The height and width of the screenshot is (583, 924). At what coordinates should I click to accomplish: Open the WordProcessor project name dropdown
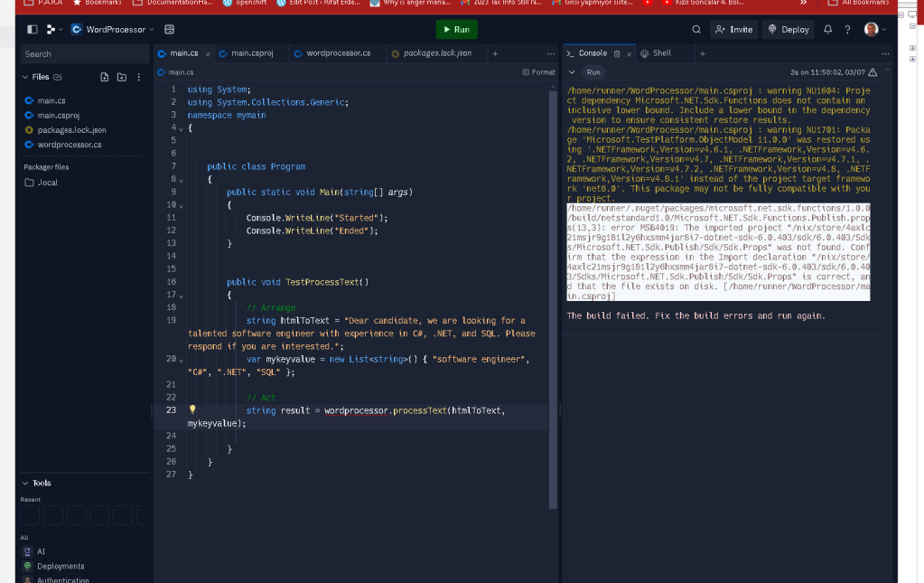(x=113, y=30)
